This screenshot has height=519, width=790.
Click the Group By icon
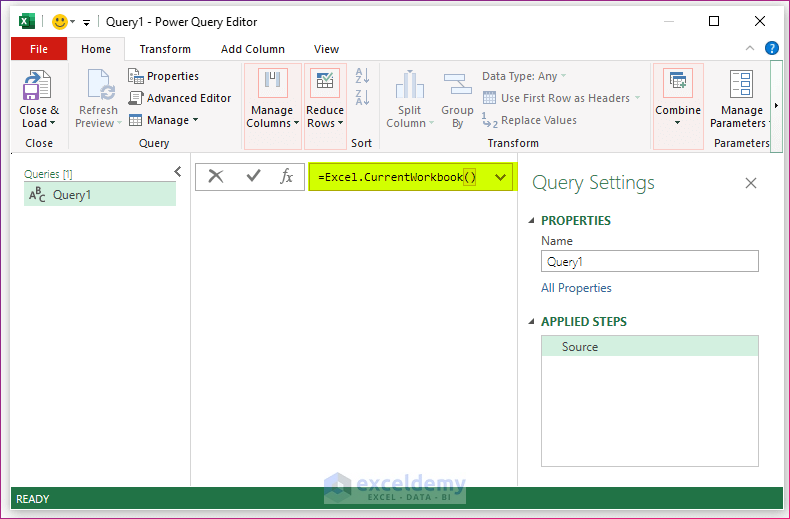click(457, 84)
